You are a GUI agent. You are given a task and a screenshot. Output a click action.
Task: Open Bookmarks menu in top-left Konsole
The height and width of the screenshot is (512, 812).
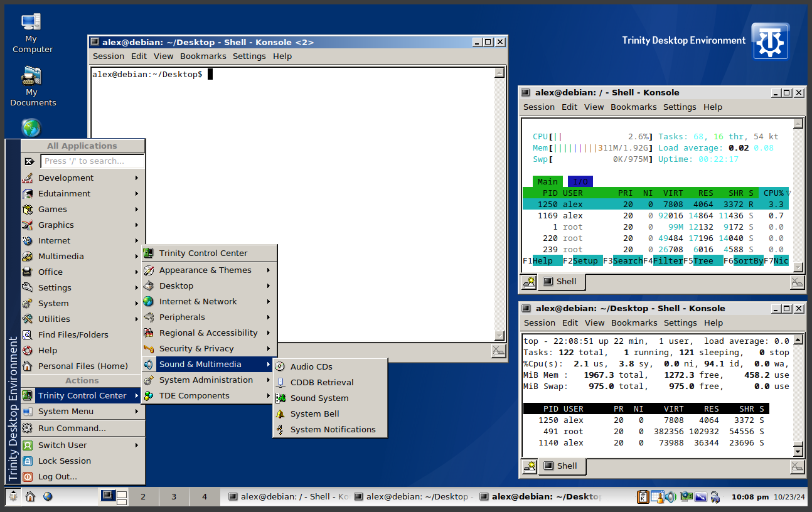click(203, 56)
